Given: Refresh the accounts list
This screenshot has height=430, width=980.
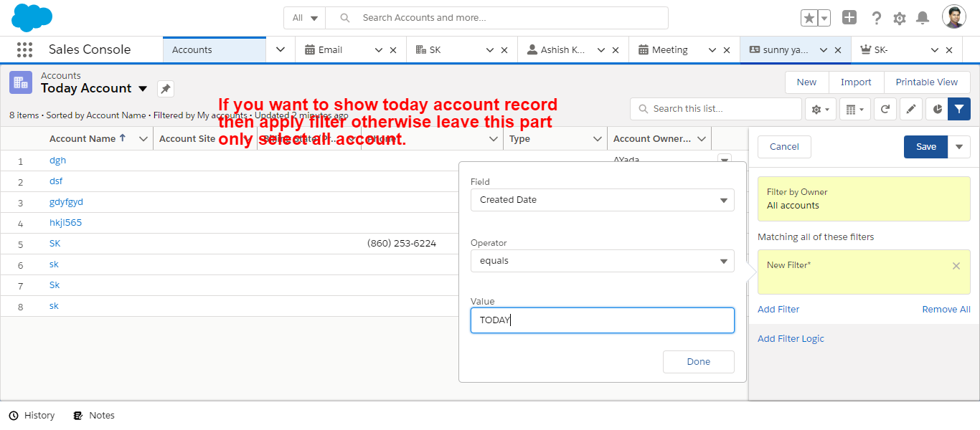Looking at the screenshot, I should point(885,109).
